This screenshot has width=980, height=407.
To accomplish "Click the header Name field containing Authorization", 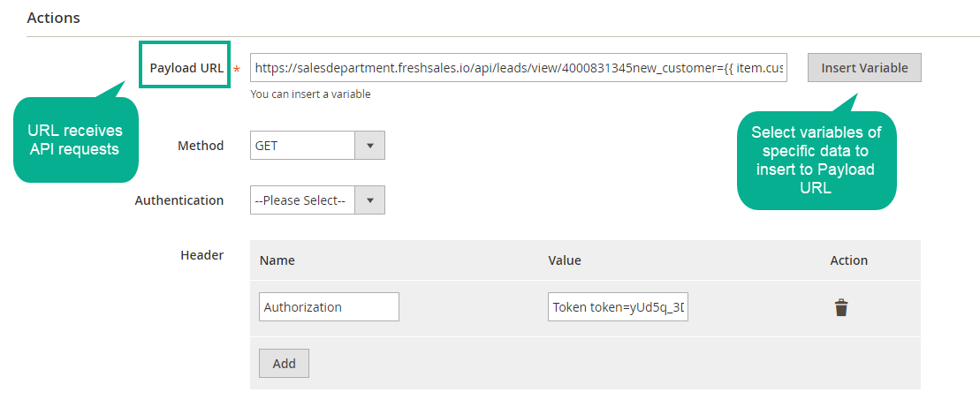I will click(330, 307).
